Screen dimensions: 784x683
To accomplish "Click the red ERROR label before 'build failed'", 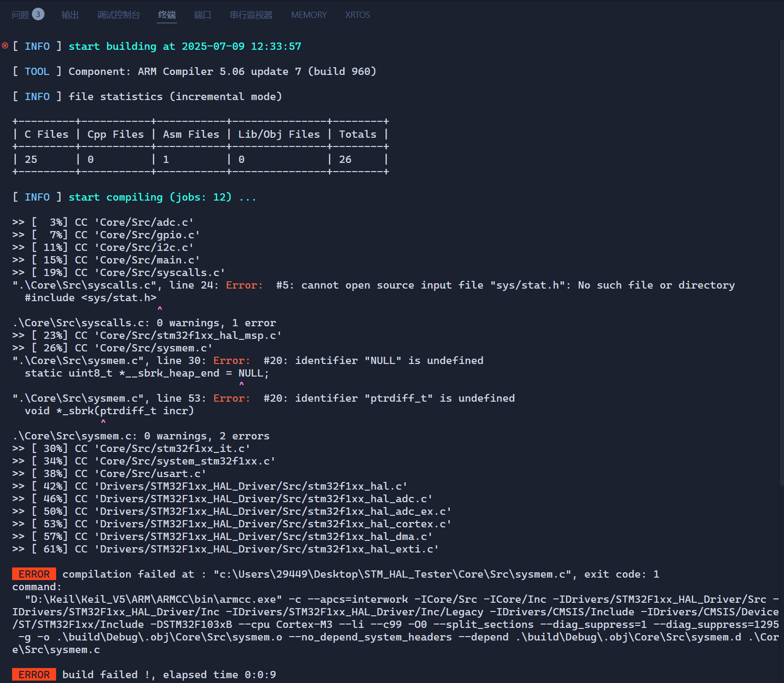I will pyautogui.click(x=34, y=675).
